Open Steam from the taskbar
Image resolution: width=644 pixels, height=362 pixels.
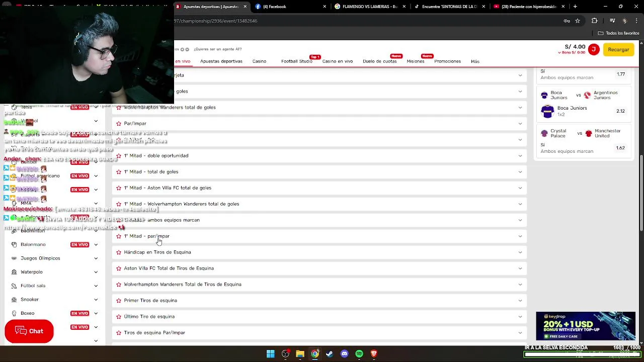(x=330, y=354)
